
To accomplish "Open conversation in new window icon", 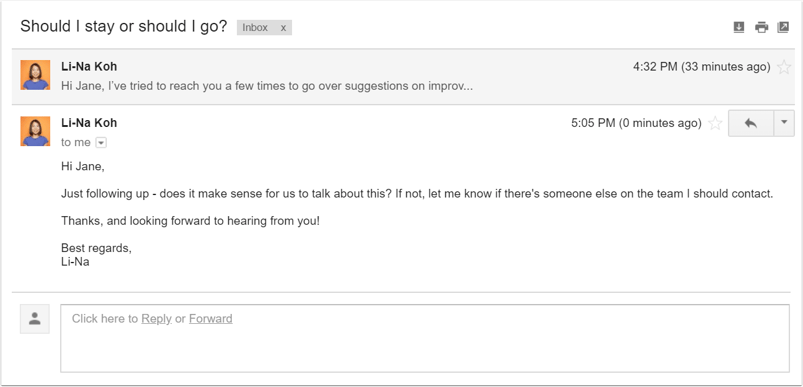I will [783, 27].
